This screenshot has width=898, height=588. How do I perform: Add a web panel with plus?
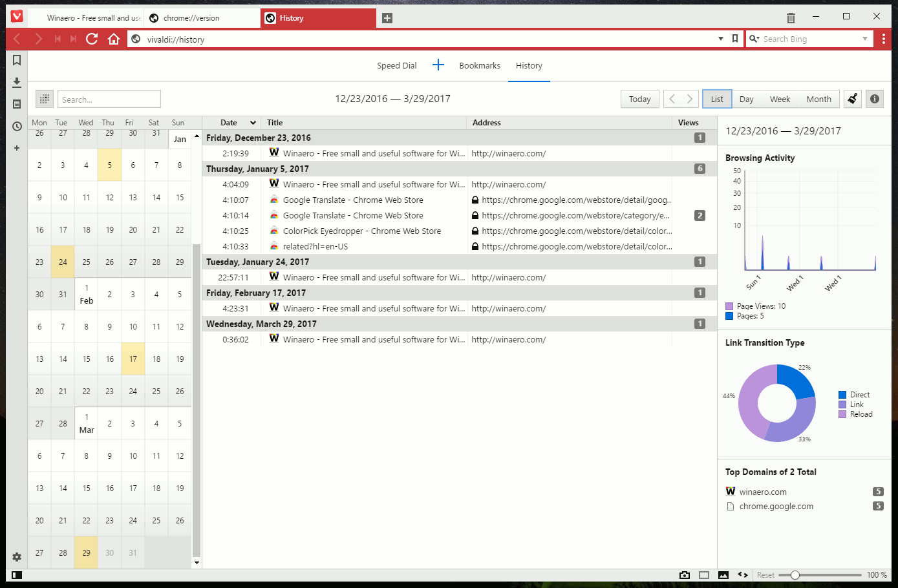pos(17,148)
